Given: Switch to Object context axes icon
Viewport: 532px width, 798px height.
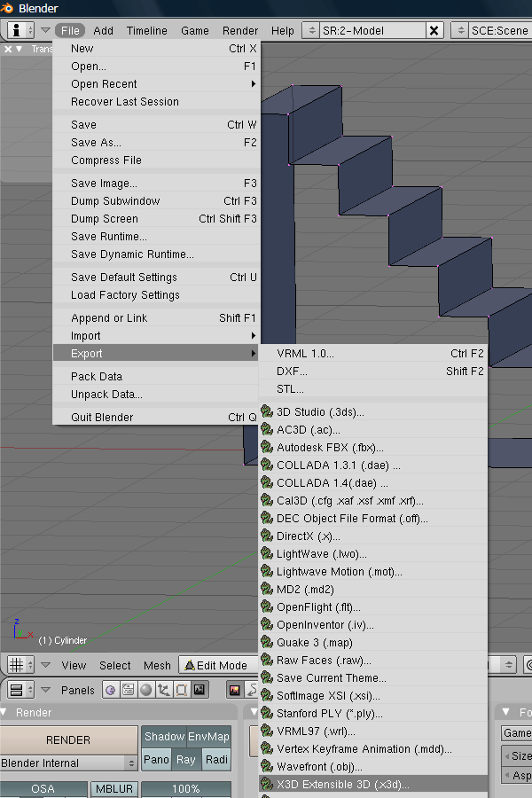Looking at the screenshot, I should pos(164,690).
